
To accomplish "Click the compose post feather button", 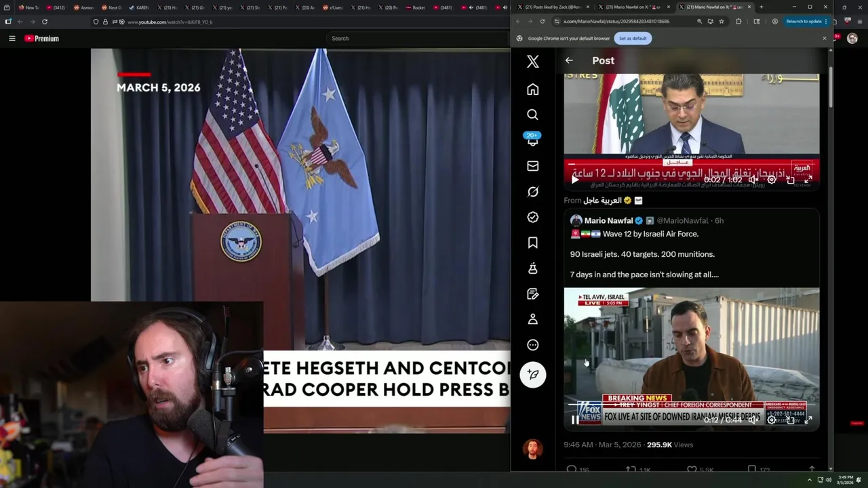I will (x=533, y=374).
